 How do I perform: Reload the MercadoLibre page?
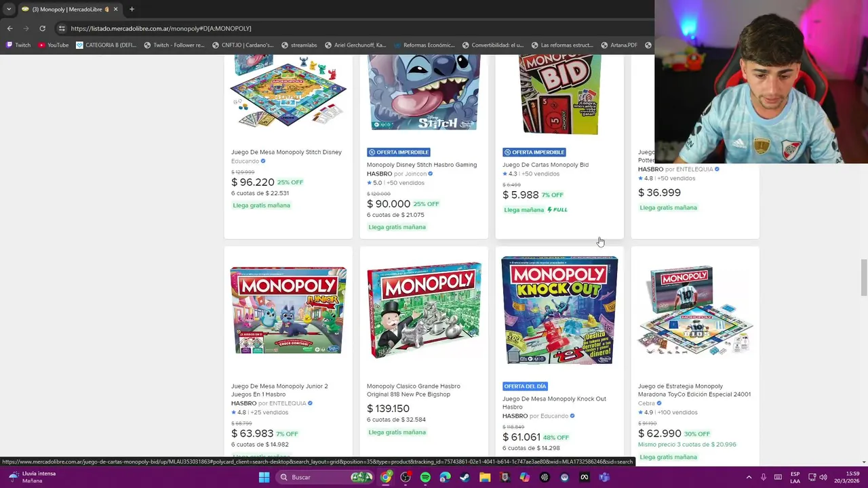pyautogui.click(x=42, y=28)
